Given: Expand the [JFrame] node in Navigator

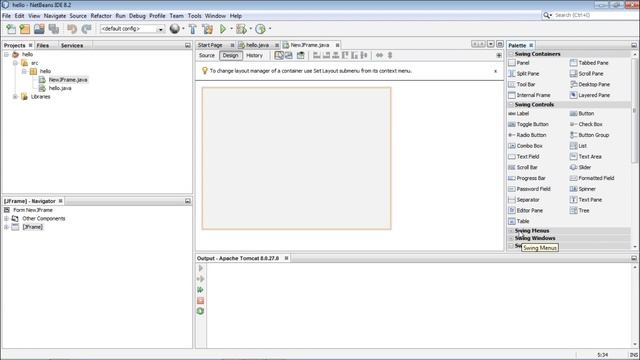Looking at the screenshot, I should pyautogui.click(x=7, y=227).
